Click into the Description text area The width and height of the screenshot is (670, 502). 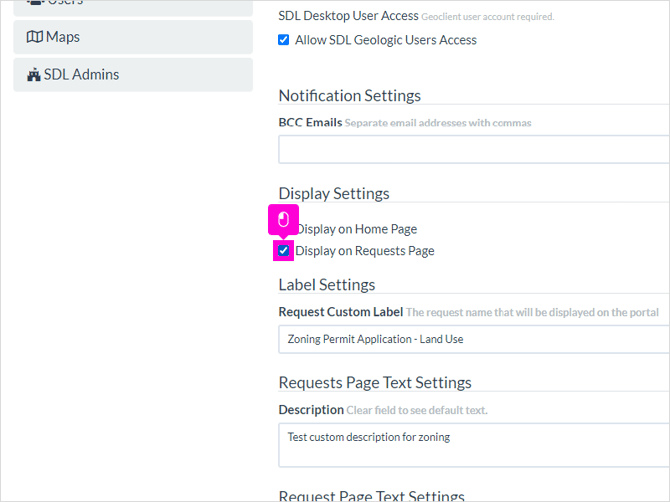(x=474, y=445)
